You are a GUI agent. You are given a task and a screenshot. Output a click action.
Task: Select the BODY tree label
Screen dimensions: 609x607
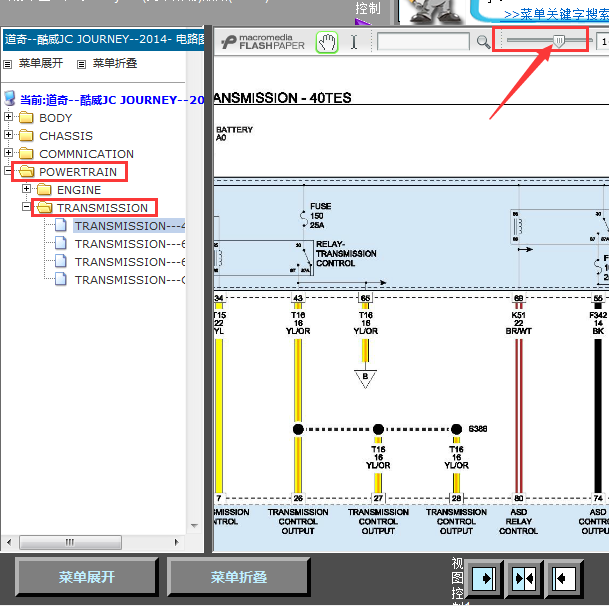click(x=56, y=118)
